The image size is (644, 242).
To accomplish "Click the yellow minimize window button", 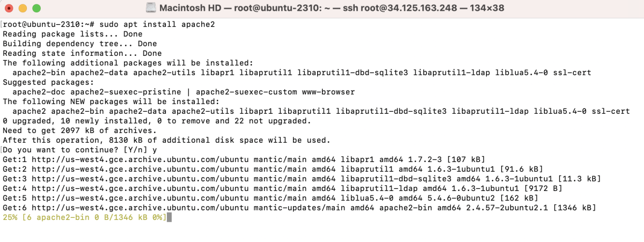I will (x=23, y=9).
